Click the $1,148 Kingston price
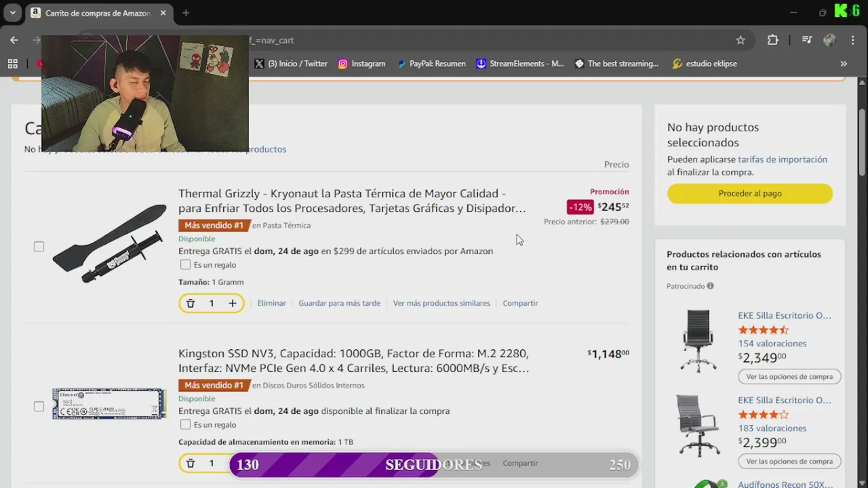The image size is (868, 488). click(608, 354)
